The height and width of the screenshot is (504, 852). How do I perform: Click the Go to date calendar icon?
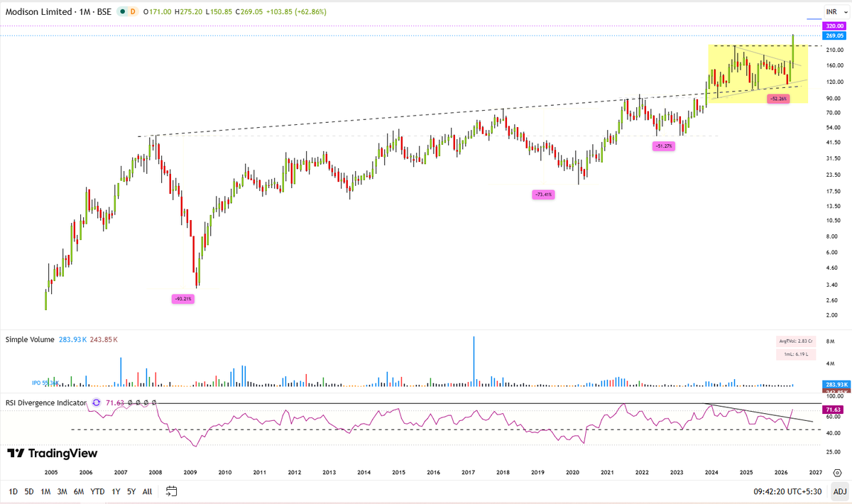(171, 491)
